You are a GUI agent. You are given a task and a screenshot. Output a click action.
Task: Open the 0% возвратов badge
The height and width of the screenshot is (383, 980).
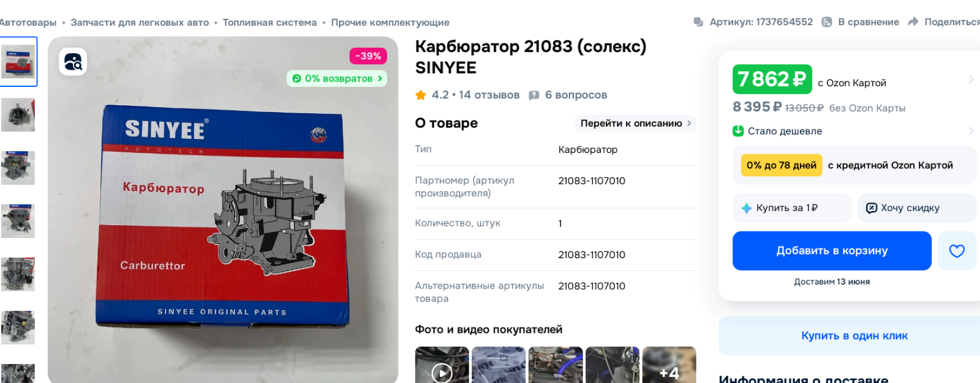point(337,78)
